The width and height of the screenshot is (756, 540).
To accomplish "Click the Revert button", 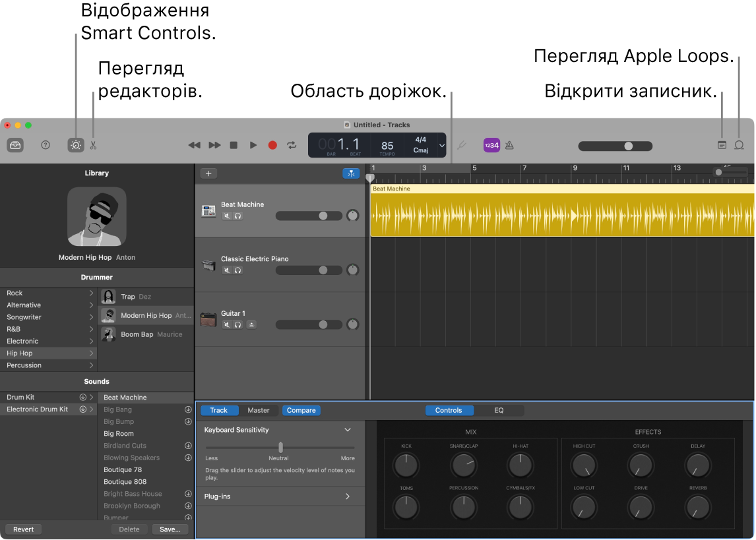I will coord(23,529).
